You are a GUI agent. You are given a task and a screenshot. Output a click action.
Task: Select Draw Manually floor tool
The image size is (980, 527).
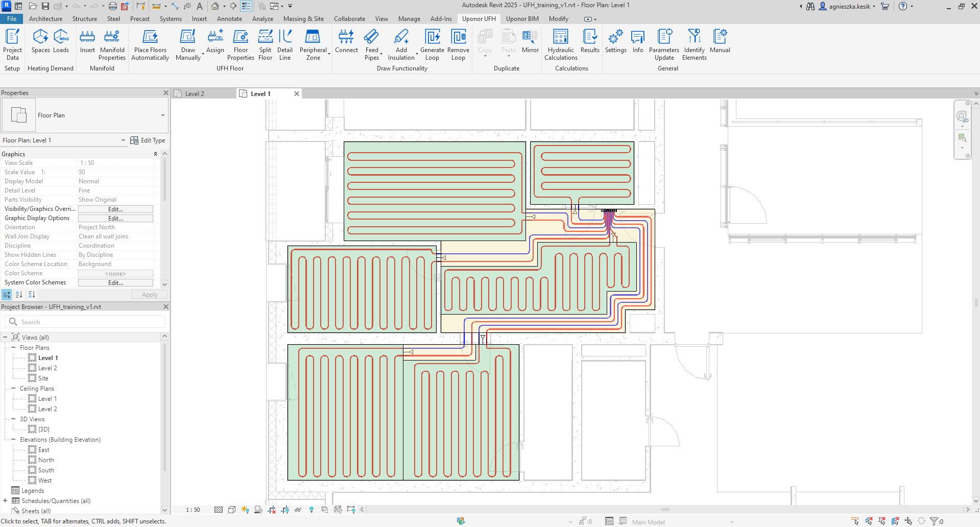coord(188,44)
